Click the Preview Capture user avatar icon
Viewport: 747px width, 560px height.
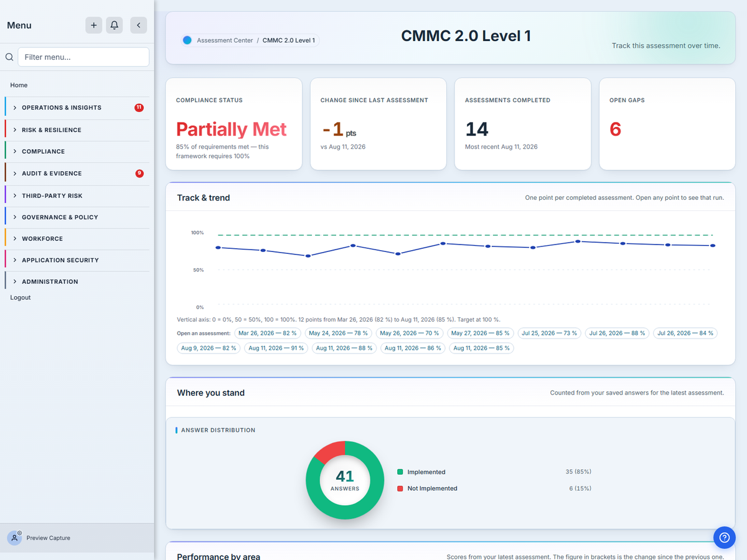point(14,538)
